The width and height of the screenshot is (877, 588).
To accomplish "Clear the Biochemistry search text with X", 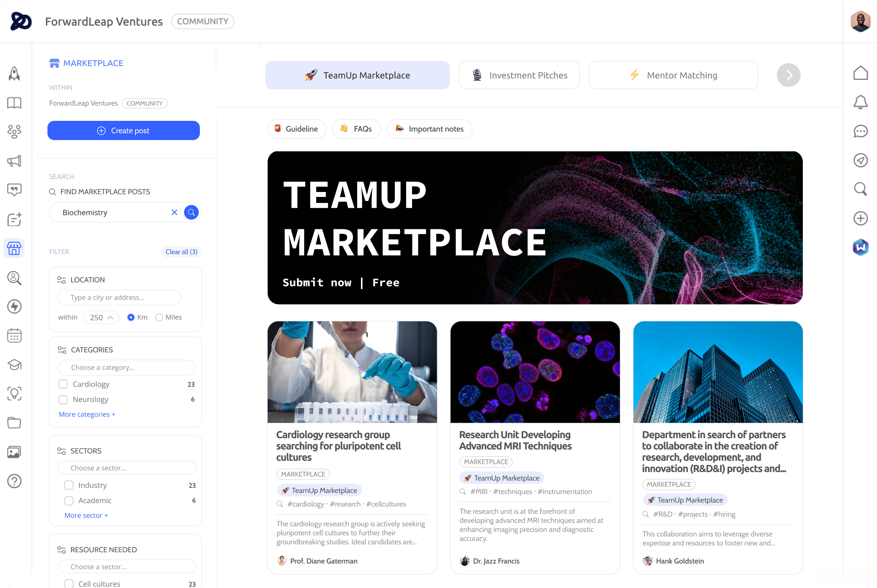I will pyautogui.click(x=174, y=212).
